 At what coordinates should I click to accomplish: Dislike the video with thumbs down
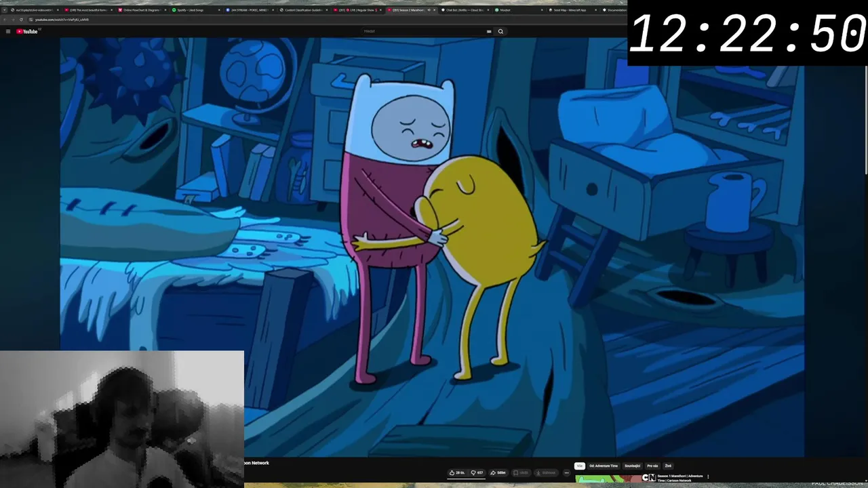coord(477,472)
